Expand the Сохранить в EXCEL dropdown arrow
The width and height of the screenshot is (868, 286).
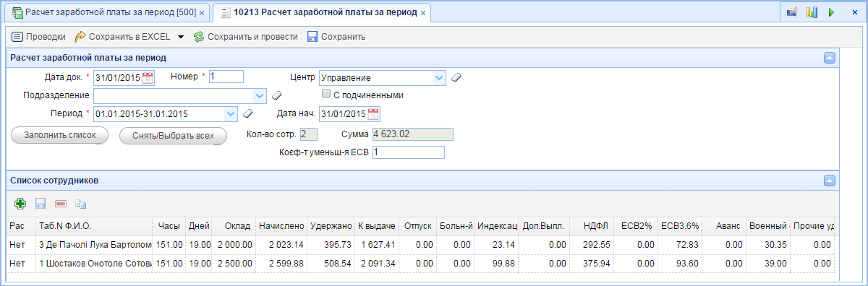180,37
